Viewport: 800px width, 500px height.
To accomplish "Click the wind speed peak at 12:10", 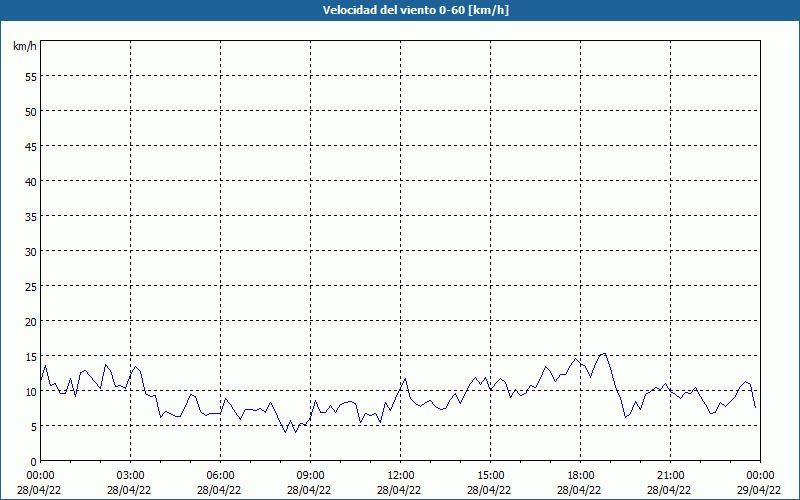I will (x=406, y=378).
